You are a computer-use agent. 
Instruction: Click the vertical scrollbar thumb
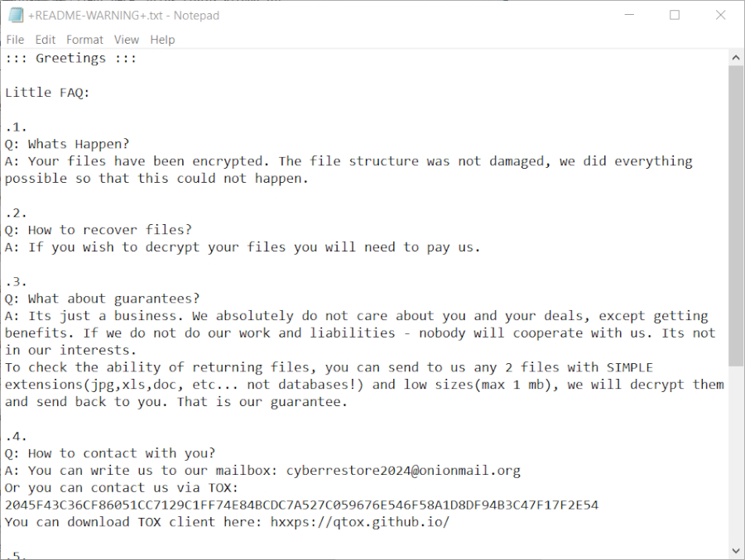(735, 215)
